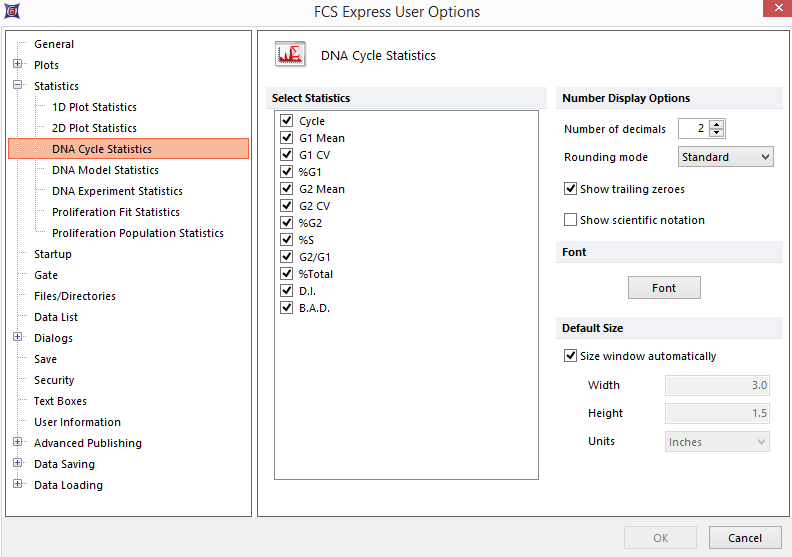
Task: Click the Font button
Action: click(664, 288)
